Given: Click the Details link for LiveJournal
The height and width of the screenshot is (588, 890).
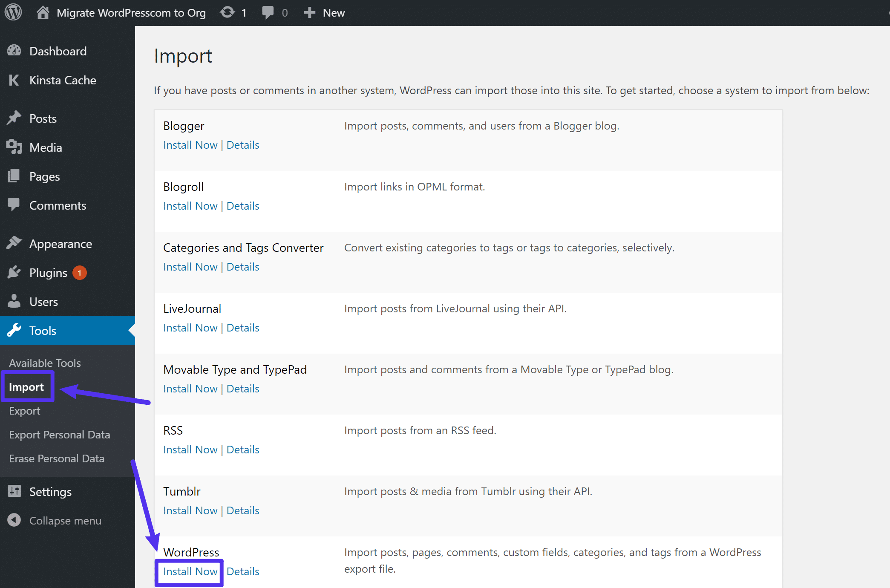Looking at the screenshot, I should click(x=243, y=327).
